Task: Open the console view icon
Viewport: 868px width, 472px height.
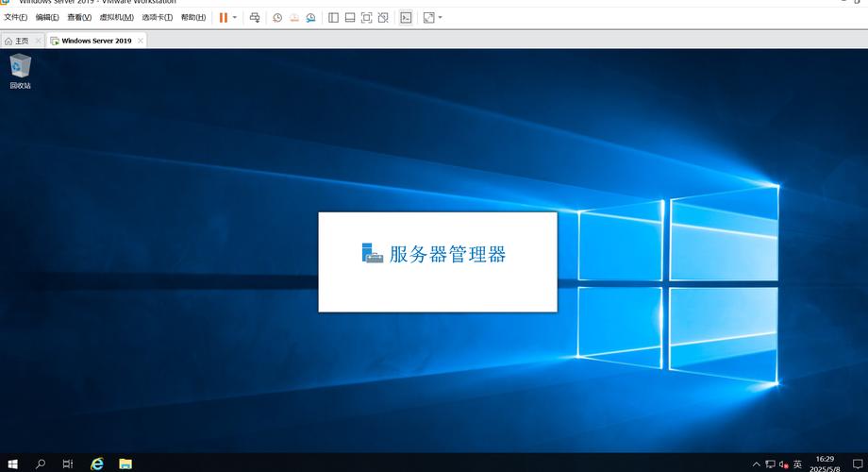Action: coord(406,18)
